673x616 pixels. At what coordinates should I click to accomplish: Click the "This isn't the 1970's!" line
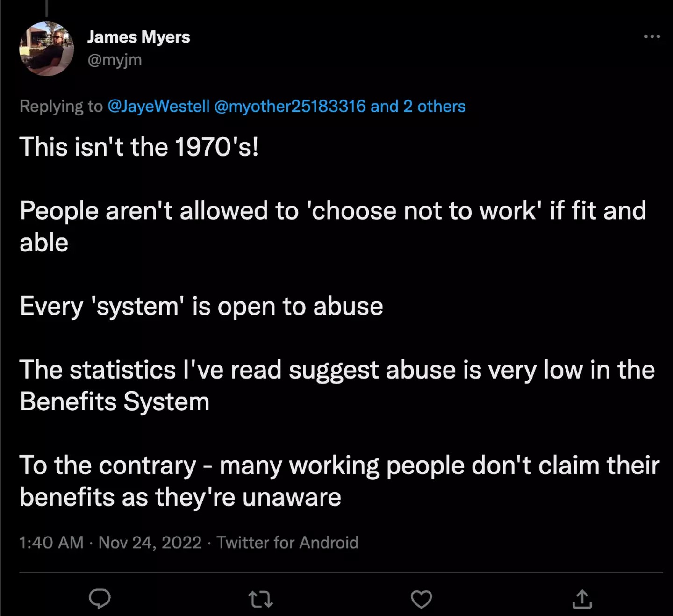(139, 147)
